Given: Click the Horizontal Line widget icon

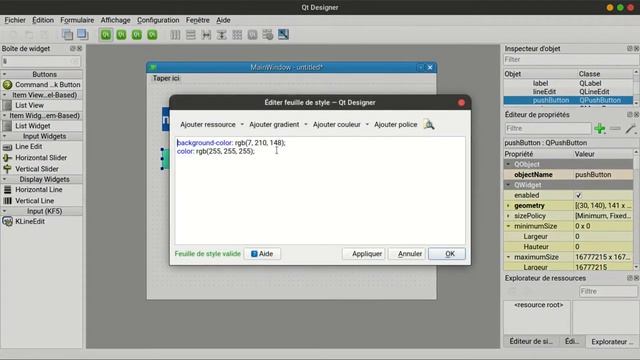Looking at the screenshot, I should tap(7, 190).
